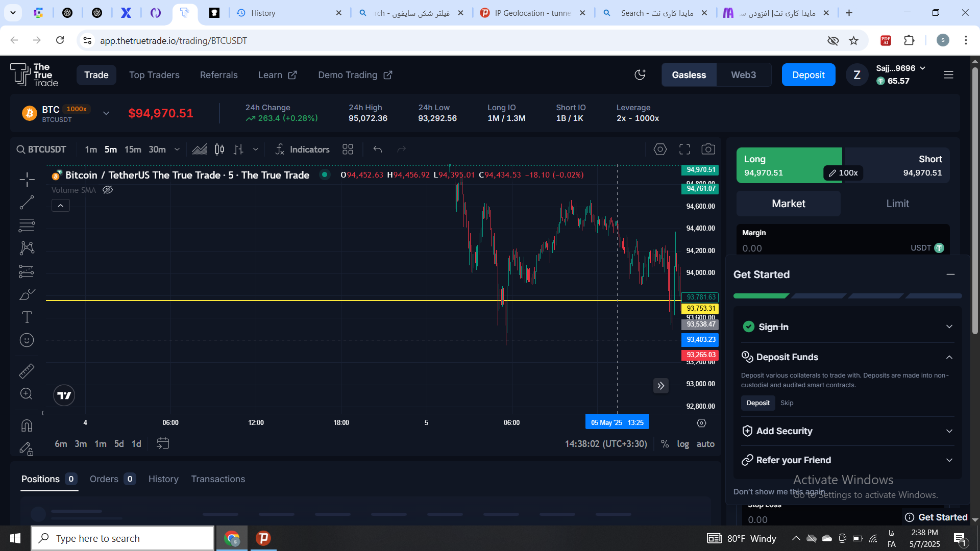
Task: Go to Top Traders page
Action: (154, 75)
